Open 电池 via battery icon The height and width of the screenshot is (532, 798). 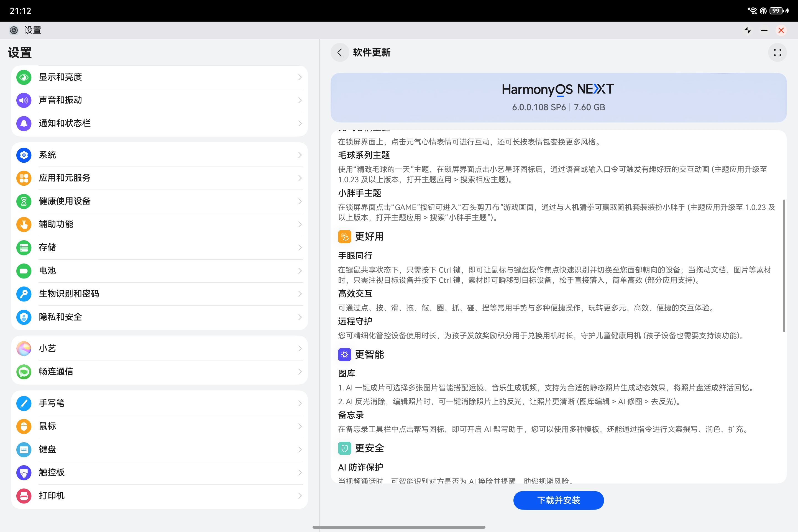[24, 271]
